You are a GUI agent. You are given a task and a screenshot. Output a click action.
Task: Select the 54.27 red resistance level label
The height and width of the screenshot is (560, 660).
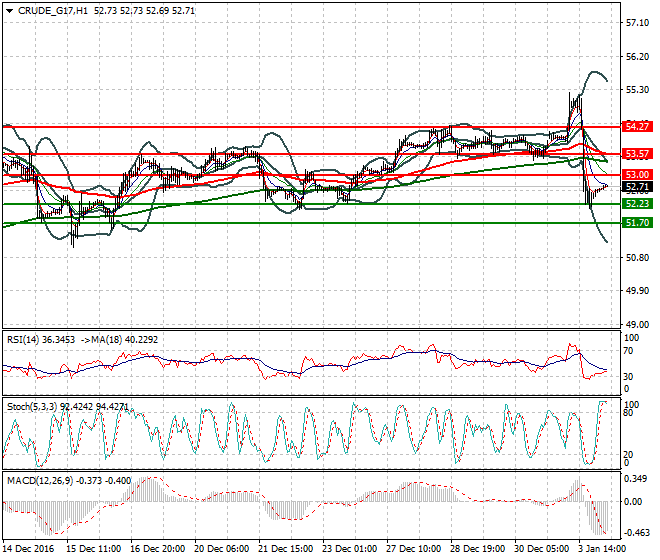(x=637, y=126)
